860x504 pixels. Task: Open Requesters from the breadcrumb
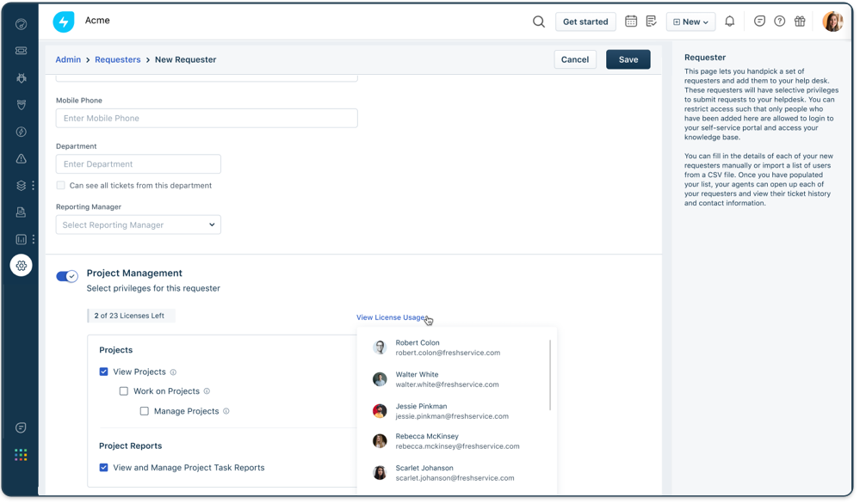pos(117,59)
